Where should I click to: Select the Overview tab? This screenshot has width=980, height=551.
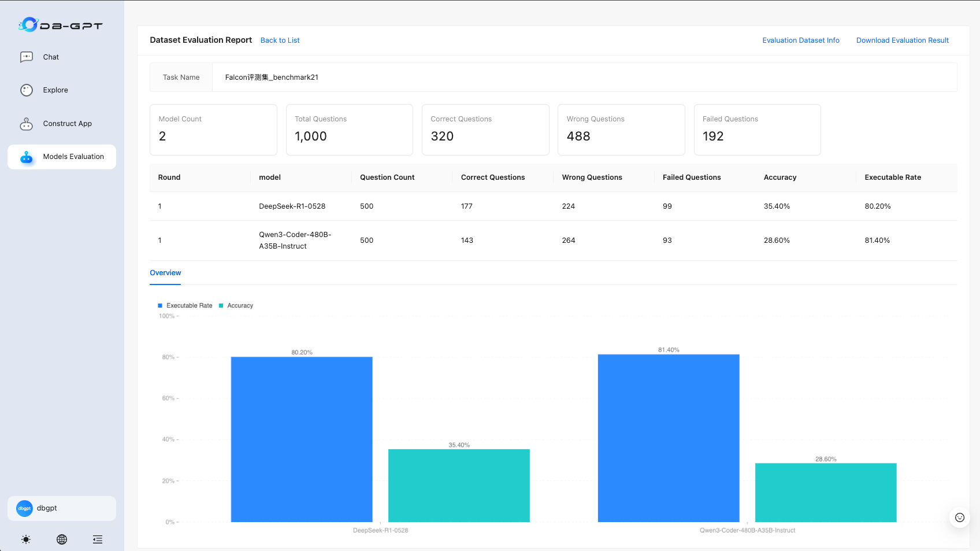coord(165,273)
